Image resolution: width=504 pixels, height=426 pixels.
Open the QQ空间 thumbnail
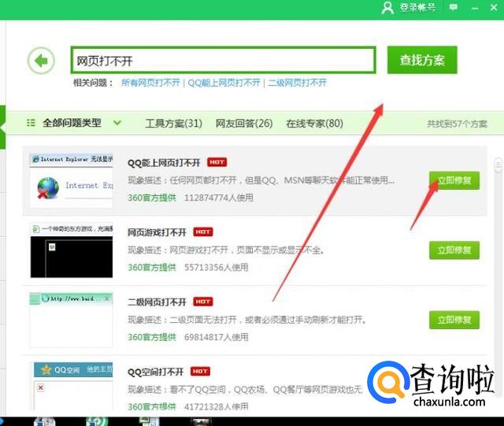pos(73,386)
